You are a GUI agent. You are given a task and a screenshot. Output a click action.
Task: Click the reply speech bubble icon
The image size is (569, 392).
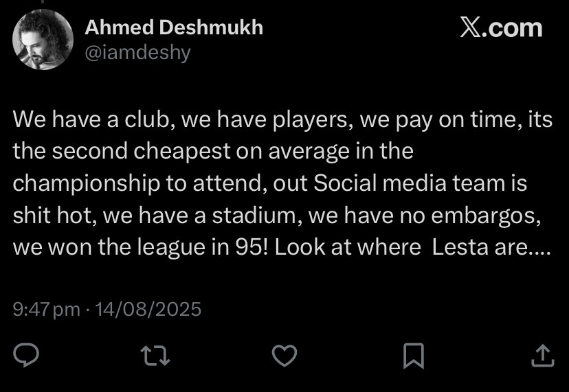pos(26,355)
